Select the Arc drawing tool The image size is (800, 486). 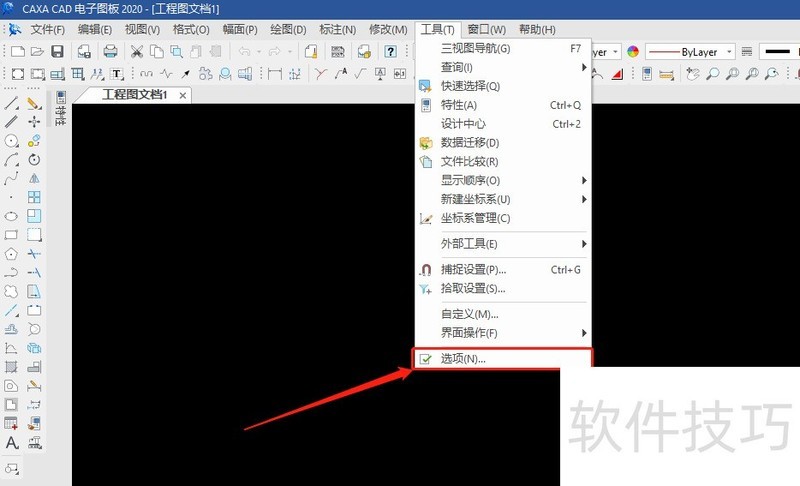11,160
